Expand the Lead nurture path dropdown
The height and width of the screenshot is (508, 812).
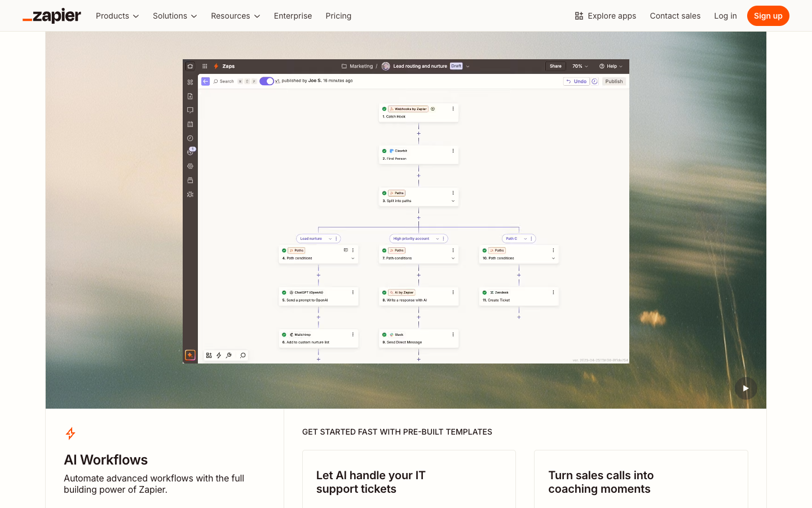[330, 239]
